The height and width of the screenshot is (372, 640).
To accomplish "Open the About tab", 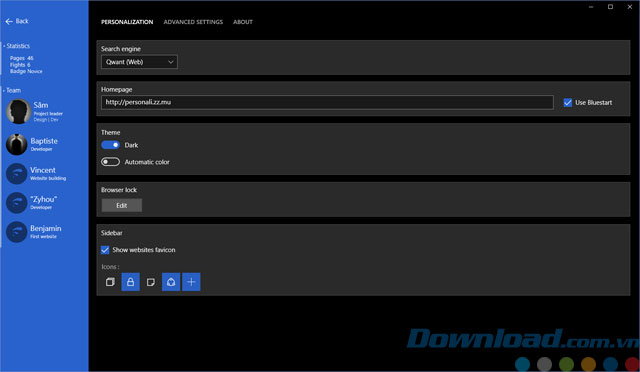I will (243, 22).
